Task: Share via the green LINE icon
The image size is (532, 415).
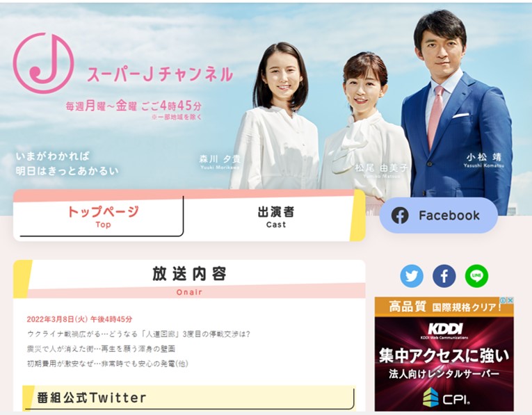Action: 476,276
